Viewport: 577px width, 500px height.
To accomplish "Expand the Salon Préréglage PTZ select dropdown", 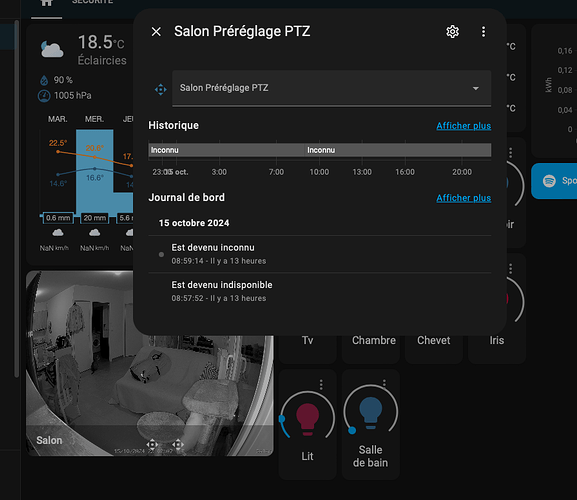I will pyautogui.click(x=332, y=88).
